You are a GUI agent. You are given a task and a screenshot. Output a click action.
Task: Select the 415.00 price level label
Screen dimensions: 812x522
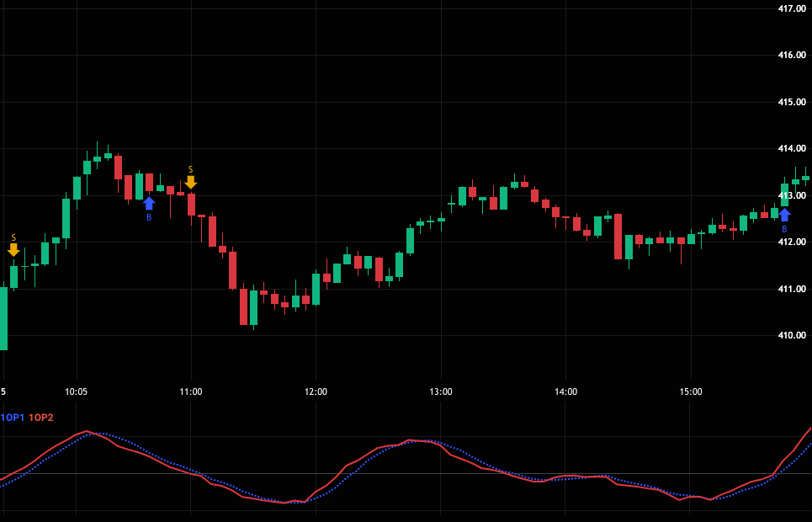pyautogui.click(x=793, y=102)
